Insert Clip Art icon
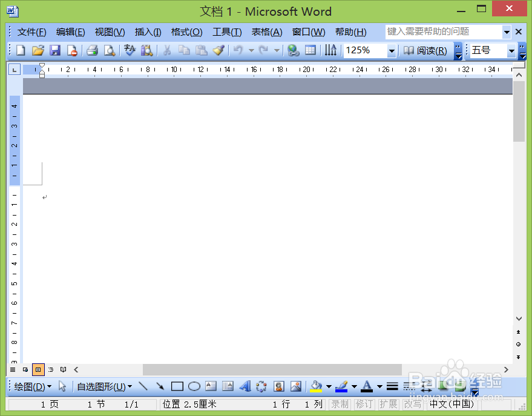 [x=279, y=386]
